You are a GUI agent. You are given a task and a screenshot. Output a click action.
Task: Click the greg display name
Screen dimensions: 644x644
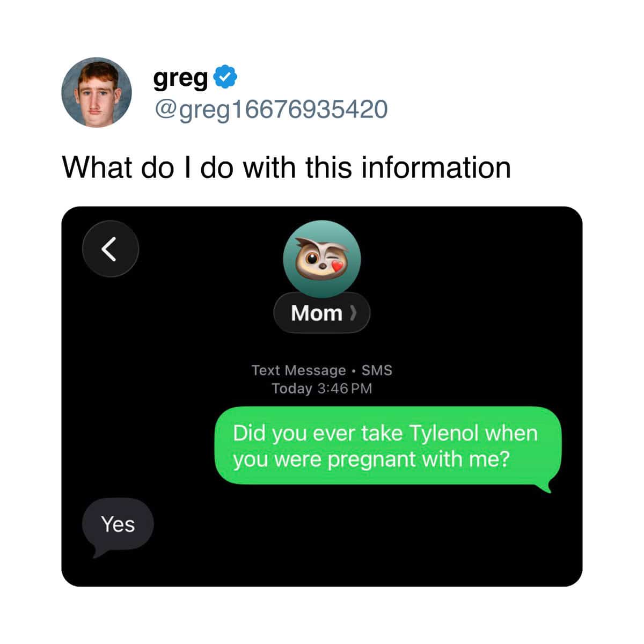point(181,78)
